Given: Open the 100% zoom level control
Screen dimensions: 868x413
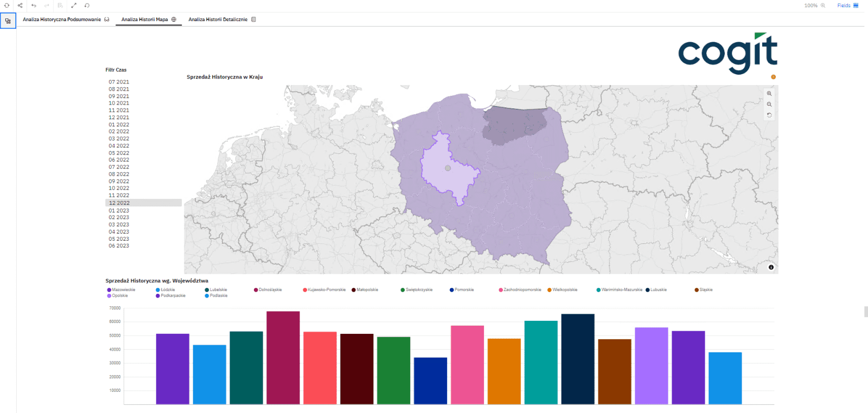Looking at the screenshot, I should point(814,5).
